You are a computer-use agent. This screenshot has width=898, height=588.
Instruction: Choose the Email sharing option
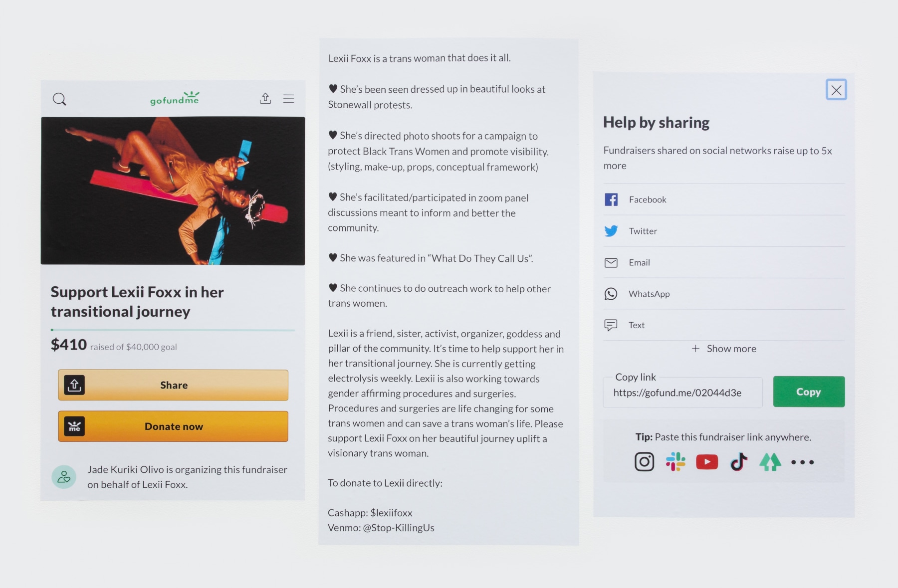pos(724,262)
